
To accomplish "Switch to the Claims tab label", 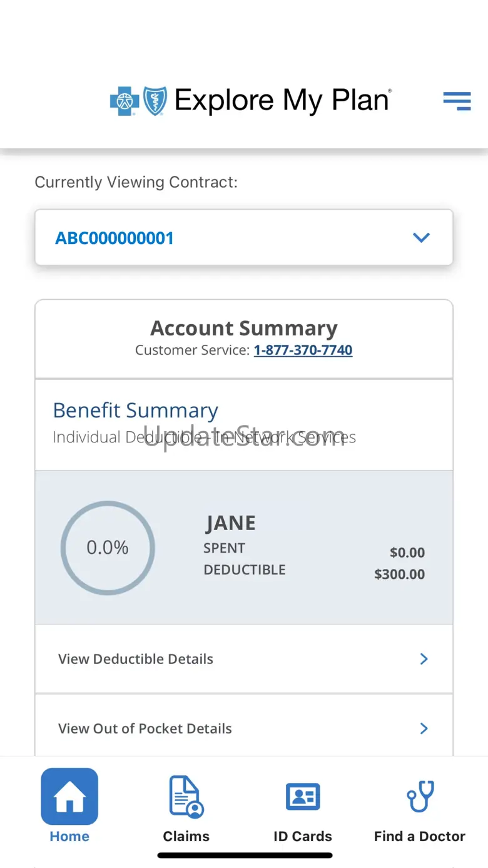I will (186, 837).
